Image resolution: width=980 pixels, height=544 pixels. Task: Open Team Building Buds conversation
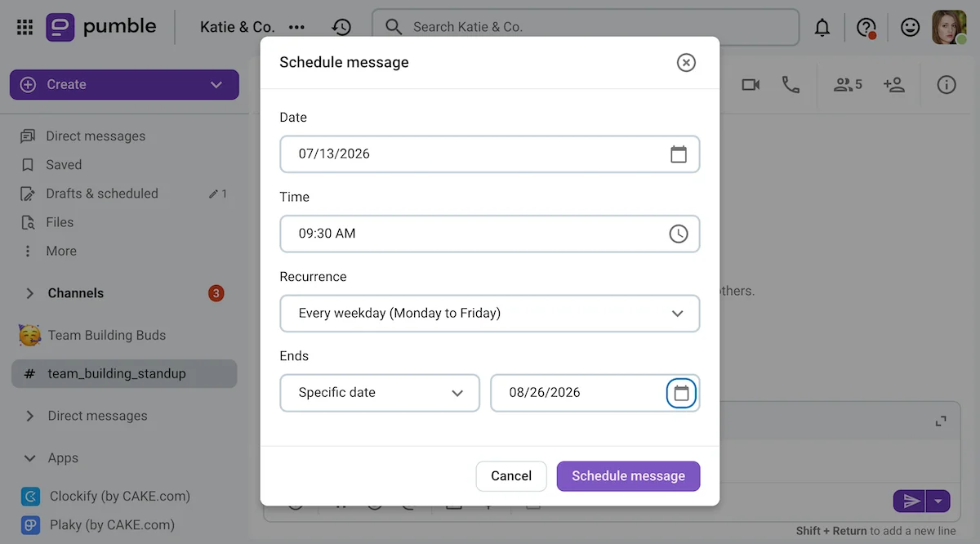[93, 335]
